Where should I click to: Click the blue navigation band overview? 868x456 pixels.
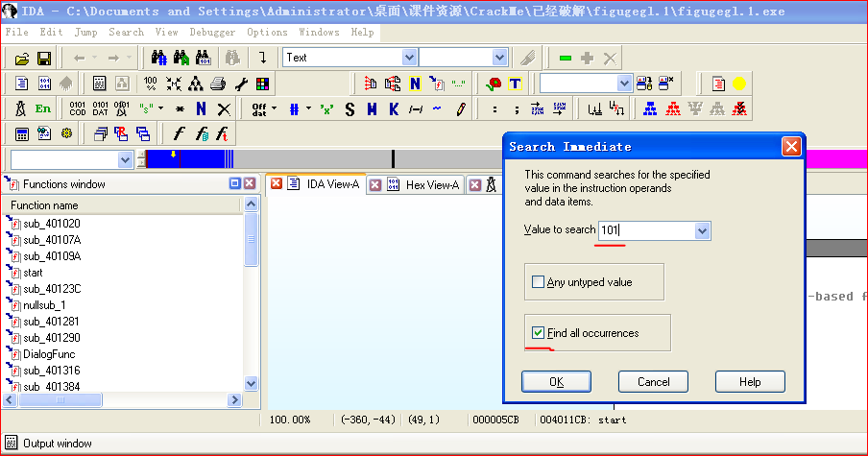pyautogui.click(x=188, y=159)
